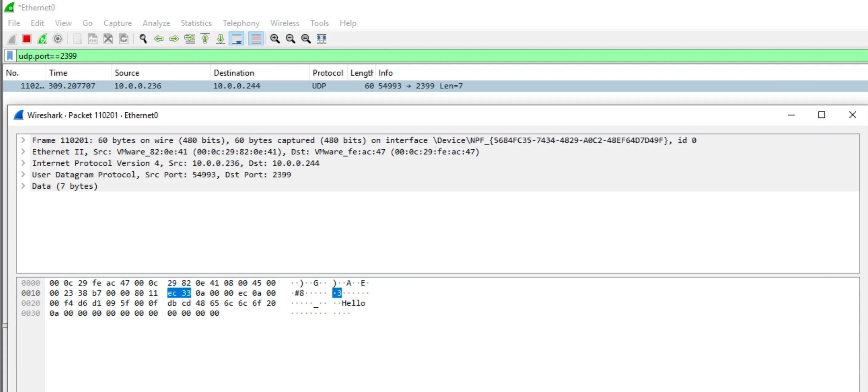Close this capture file
Viewport: 868px width, 392px height.
click(x=108, y=39)
